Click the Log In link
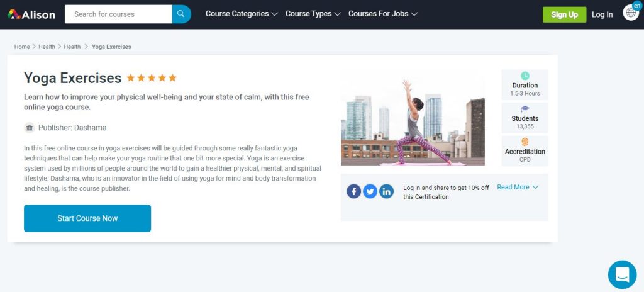Screen dimensions: 644x292 tap(602, 14)
